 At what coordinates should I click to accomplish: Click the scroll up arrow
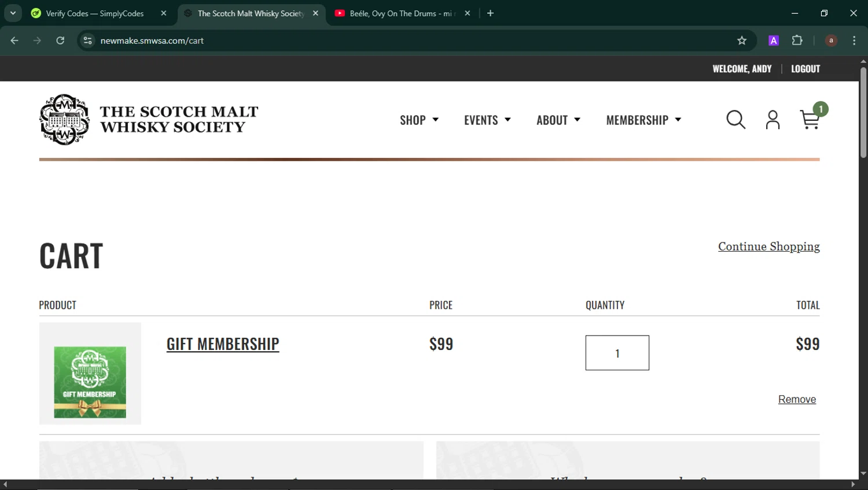pos(863,61)
